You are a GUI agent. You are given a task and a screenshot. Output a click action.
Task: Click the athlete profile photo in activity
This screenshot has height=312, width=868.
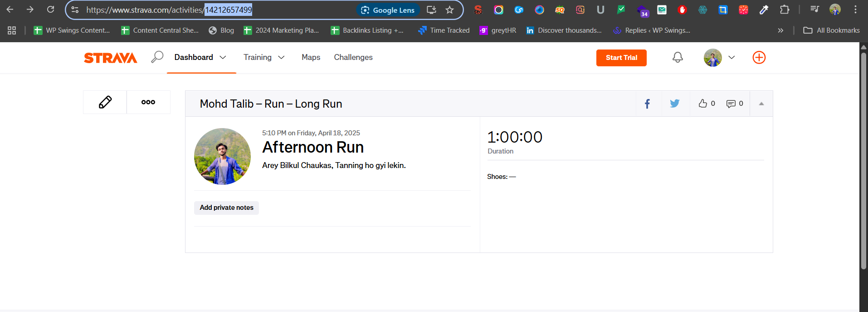tap(222, 156)
